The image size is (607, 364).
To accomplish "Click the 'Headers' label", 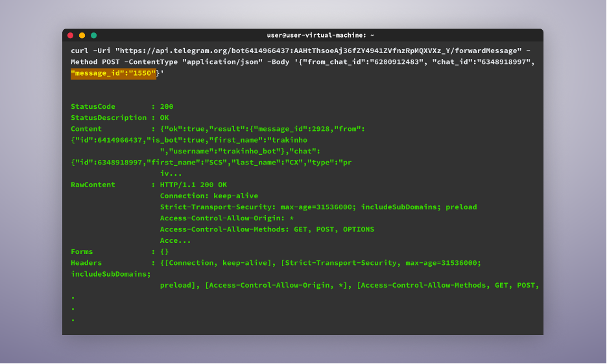I will click(86, 263).
